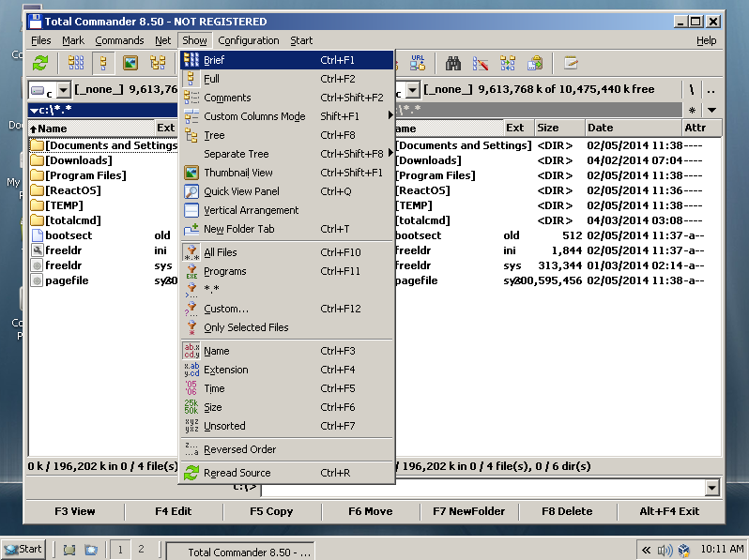Open right panel directory history arrow
This screenshot has height=560, width=749.
pos(711,111)
